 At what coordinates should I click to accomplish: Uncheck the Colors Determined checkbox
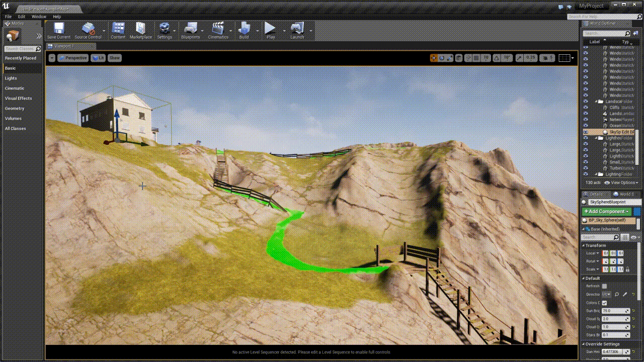(604, 303)
